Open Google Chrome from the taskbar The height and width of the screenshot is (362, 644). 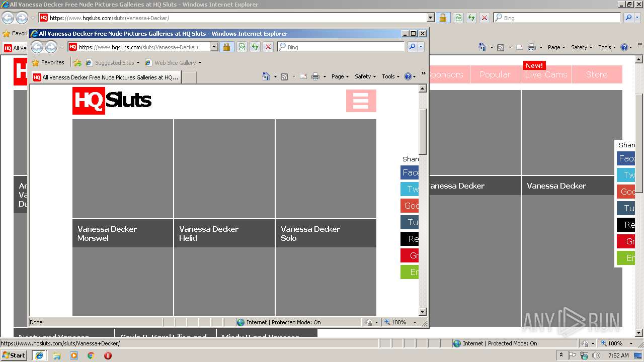pyautogui.click(x=91, y=355)
